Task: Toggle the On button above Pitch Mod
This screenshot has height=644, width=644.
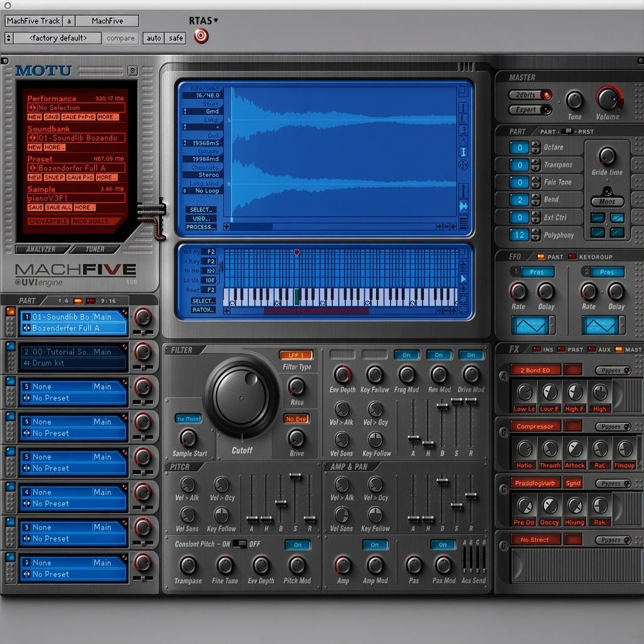Action: click(297, 545)
